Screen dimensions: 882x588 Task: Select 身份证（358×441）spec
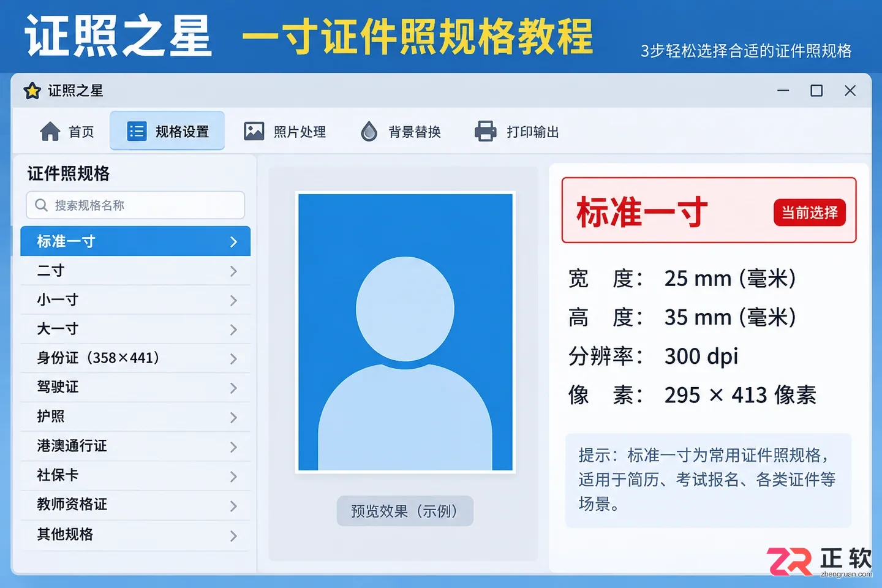135,358
